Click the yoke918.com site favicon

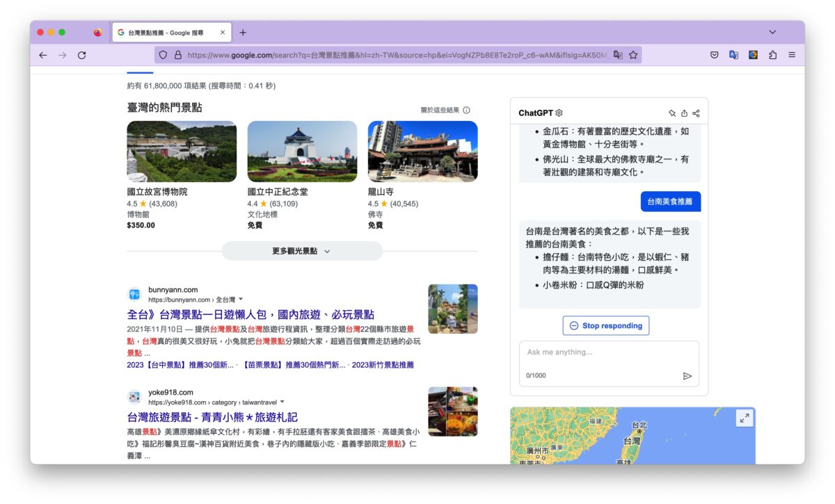[x=134, y=397]
